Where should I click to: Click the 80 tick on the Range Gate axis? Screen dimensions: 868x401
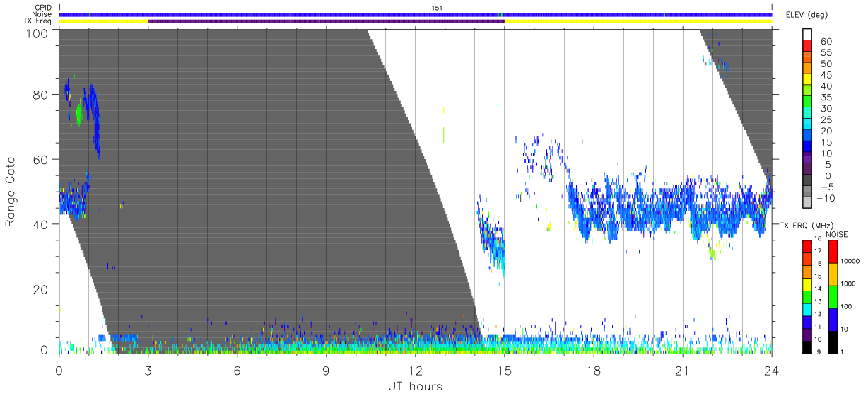pyautogui.click(x=42, y=95)
